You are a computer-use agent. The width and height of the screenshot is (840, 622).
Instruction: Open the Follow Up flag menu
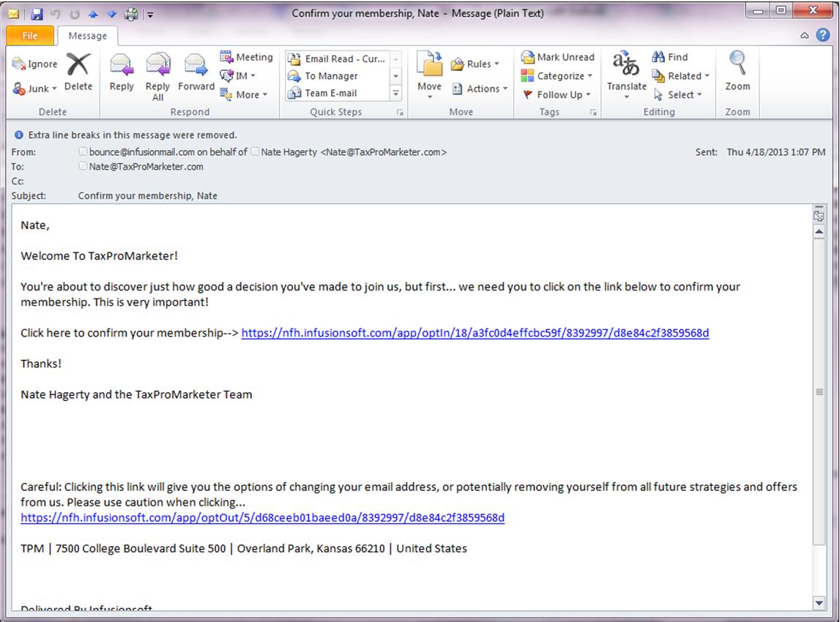point(557,94)
